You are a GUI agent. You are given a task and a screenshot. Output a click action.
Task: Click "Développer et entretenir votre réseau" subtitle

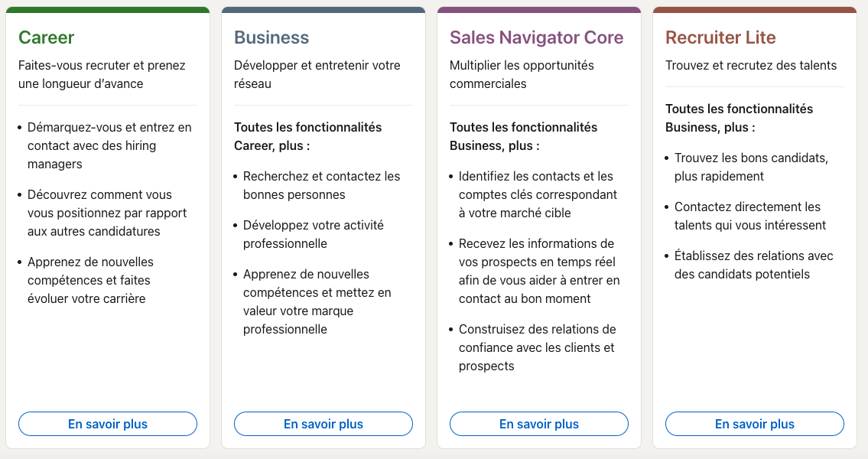317,74
